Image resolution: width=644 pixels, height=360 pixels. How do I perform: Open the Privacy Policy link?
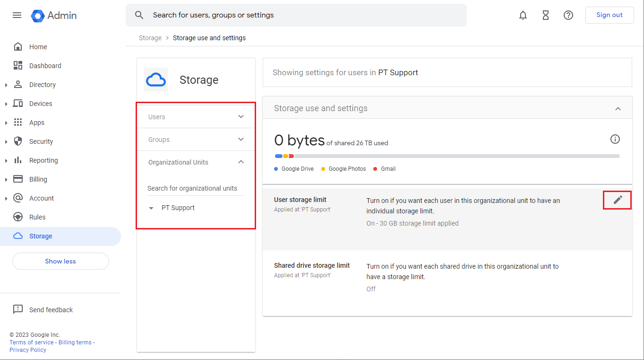point(27,350)
